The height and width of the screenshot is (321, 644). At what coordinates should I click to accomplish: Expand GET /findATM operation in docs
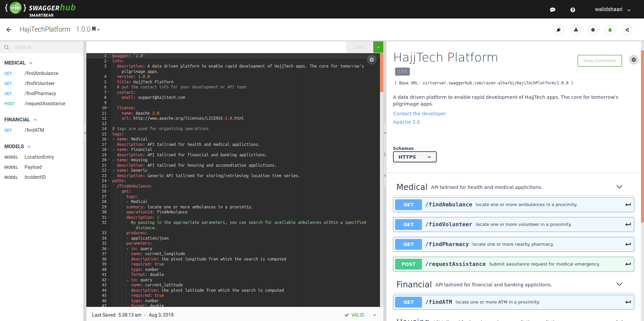(513, 302)
